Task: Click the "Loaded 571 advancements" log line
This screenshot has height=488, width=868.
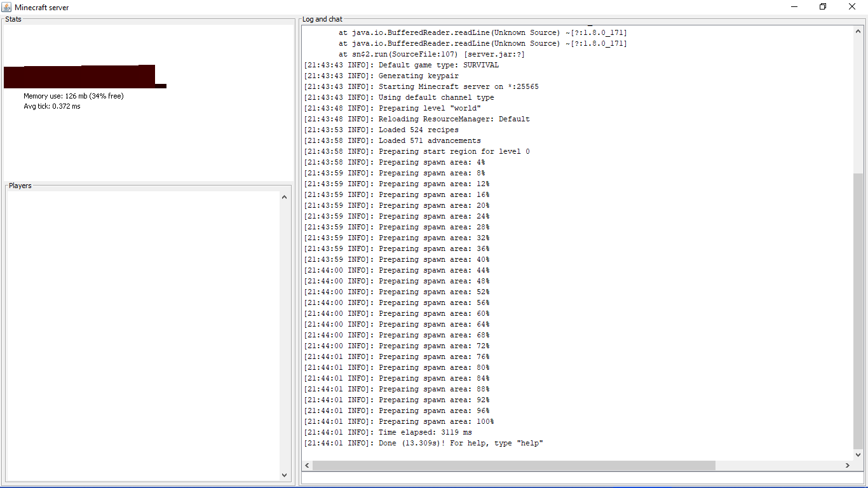Action: tap(392, 140)
